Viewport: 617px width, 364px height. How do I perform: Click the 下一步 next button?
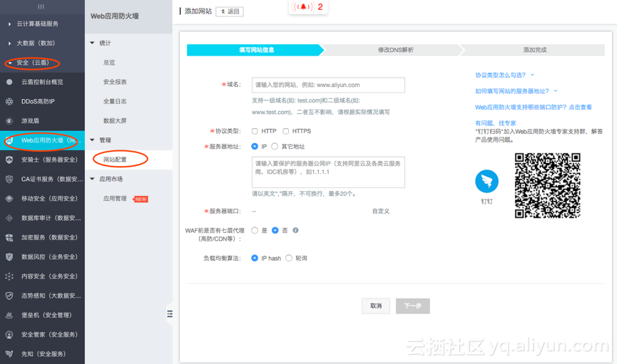tap(413, 306)
